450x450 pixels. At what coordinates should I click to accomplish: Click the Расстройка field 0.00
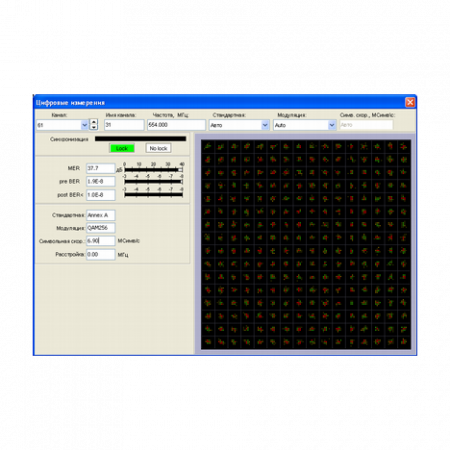pyautogui.click(x=101, y=254)
